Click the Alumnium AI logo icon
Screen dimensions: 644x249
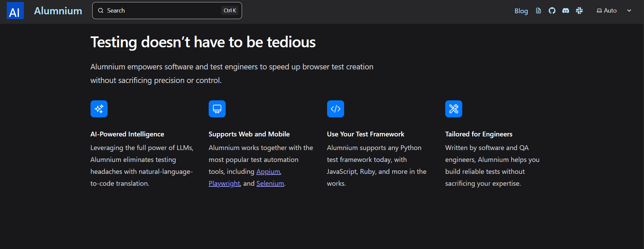[x=15, y=11]
